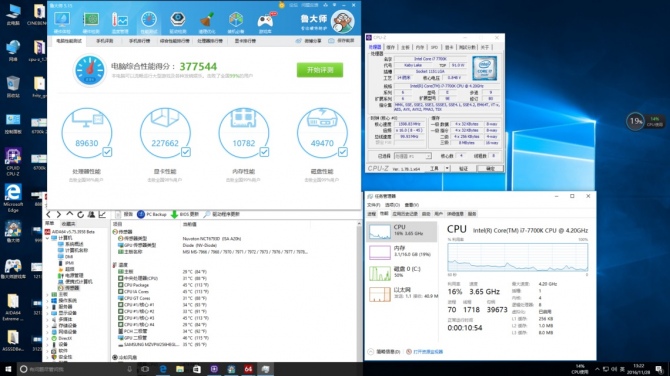Expand Server node in AIDA64 tree
The width and height of the screenshot is (670, 376).
(x=48, y=307)
